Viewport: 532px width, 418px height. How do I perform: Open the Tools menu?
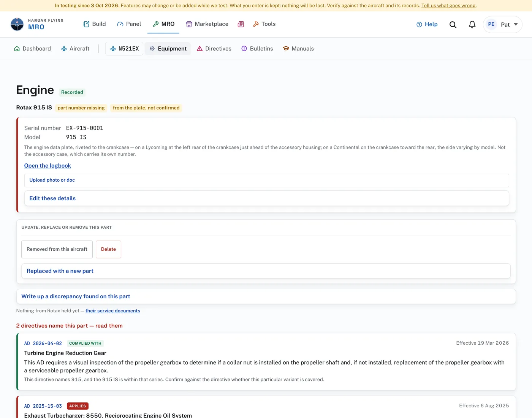[264, 24]
